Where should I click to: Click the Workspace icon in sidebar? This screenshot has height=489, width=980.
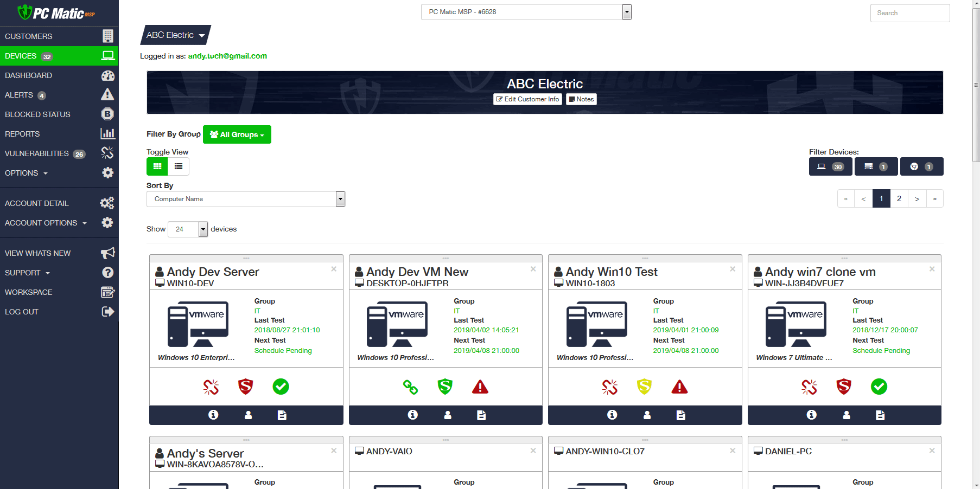108,292
